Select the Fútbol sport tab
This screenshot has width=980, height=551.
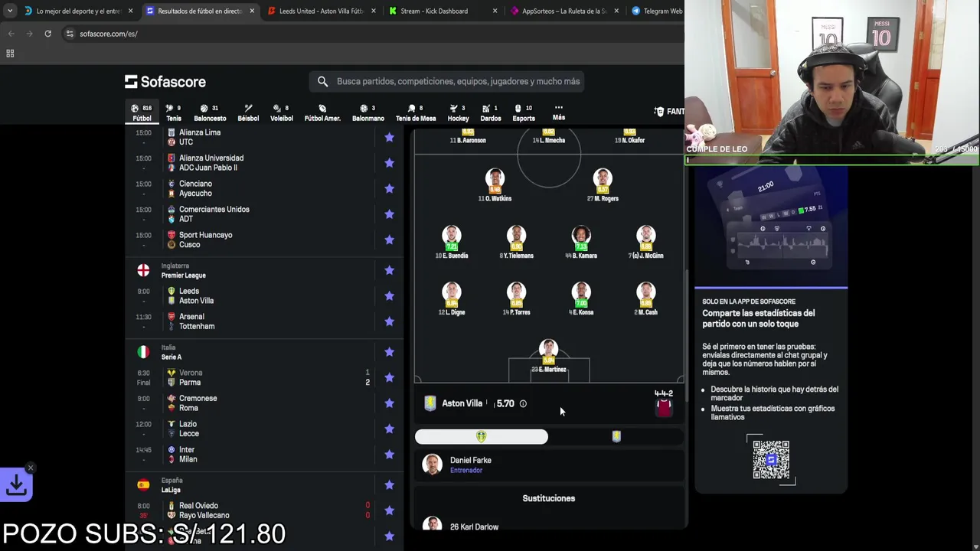[x=142, y=112]
